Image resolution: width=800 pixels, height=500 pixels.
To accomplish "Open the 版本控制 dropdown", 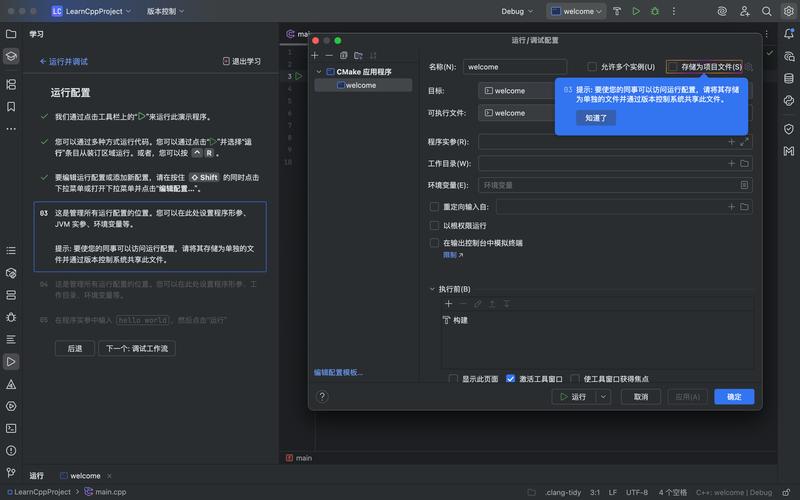I will [165, 11].
